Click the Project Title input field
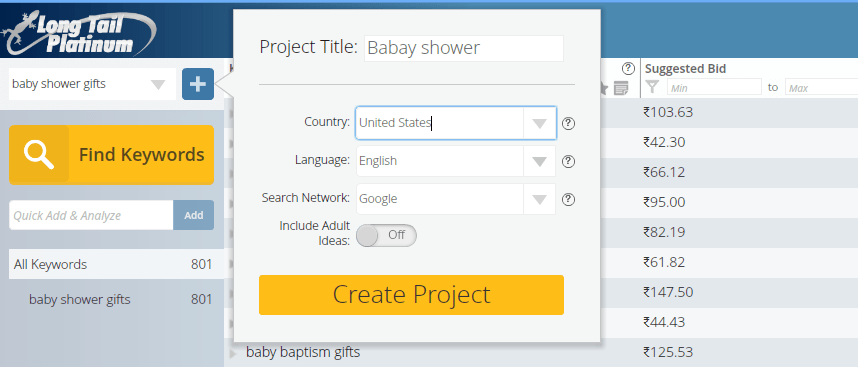 (x=463, y=48)
